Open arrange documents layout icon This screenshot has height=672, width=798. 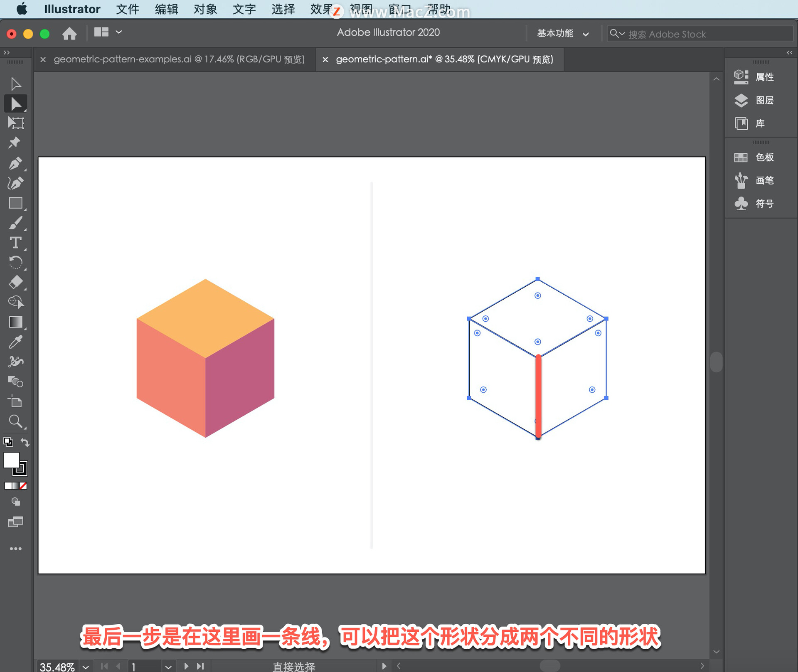101,32
